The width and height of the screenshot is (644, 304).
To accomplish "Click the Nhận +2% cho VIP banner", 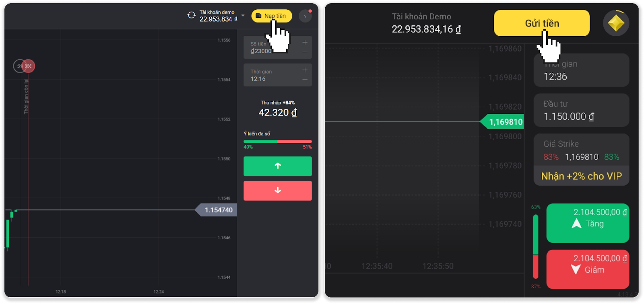I will (581, 176).
